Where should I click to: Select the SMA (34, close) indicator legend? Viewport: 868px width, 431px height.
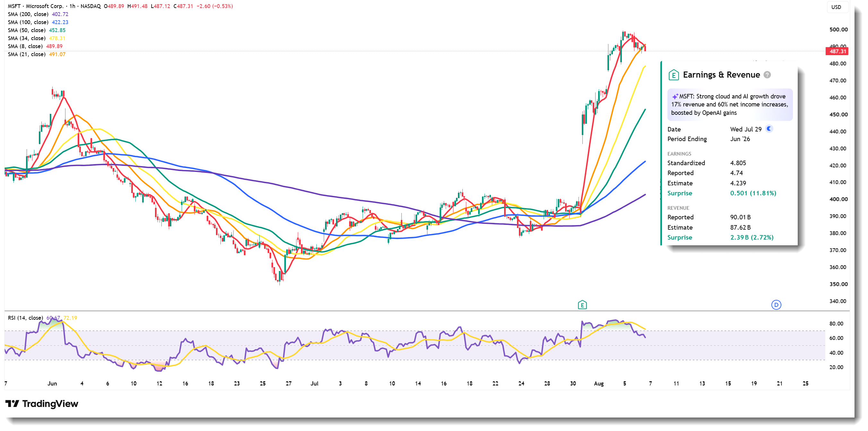pyautogui.click(x=27, y=38)
